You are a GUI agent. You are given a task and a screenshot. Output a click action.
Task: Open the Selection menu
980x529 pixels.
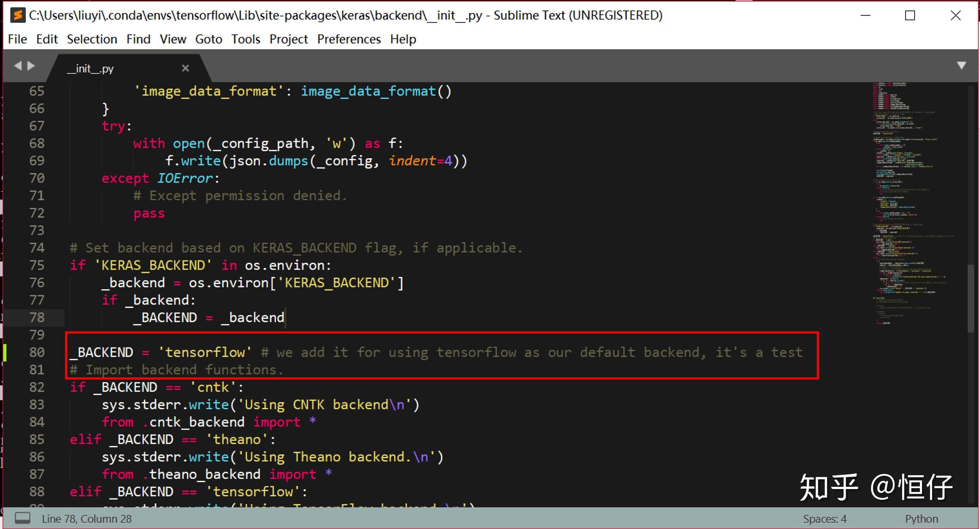(92, 39)
